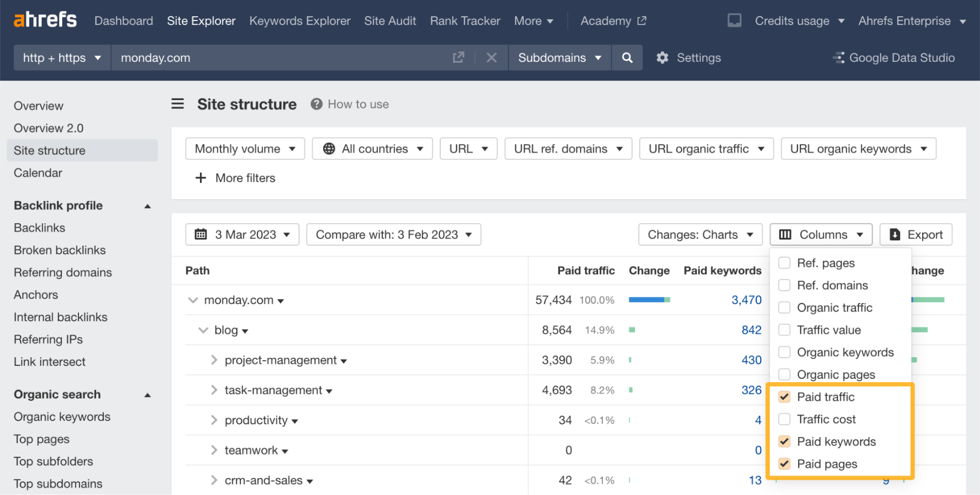The width and height of the screenshot is (980, 495).
Task: Click the search magnifier in the domain bar
Action: pos(627,57)
